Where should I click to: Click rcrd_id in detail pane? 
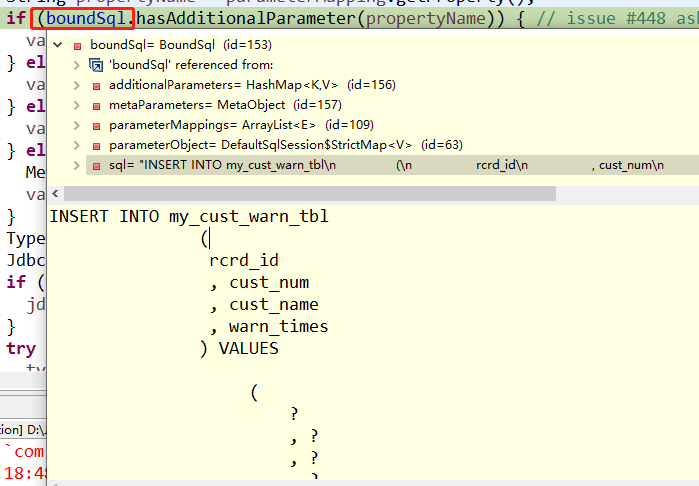(244, 260)
